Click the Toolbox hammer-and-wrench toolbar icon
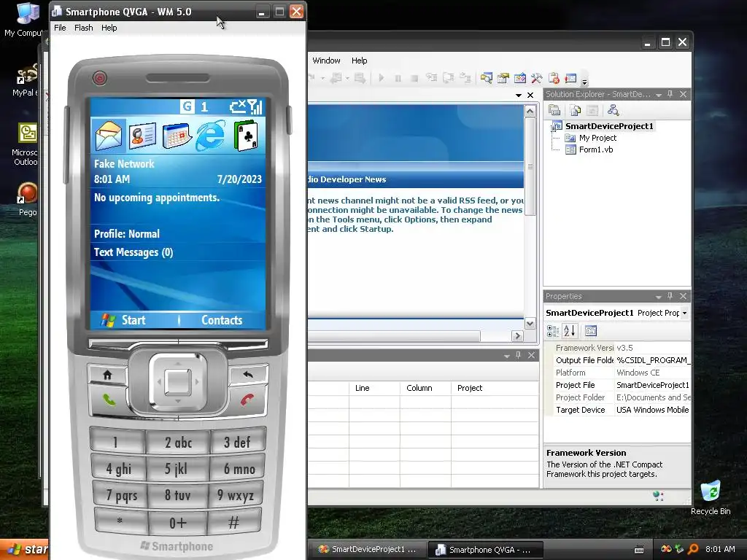The height and width of the screenshot is (560, 747). coord(536,78)
